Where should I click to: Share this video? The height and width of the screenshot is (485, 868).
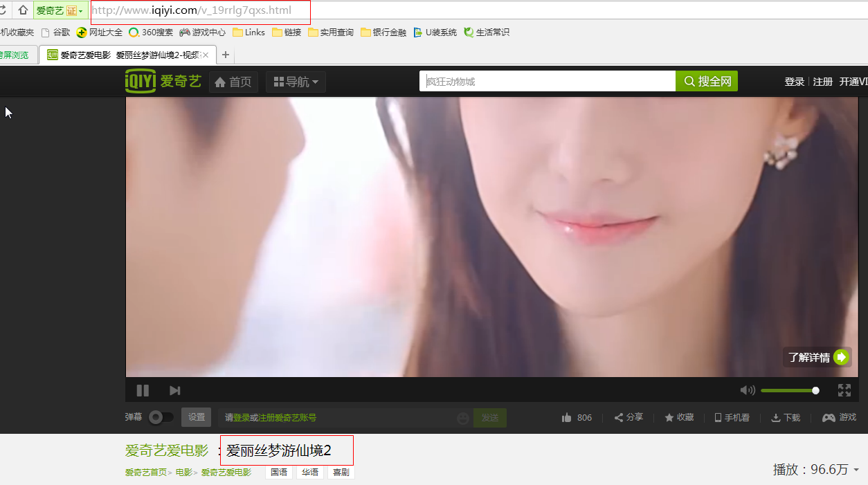pyautogui.click(x=629, y=417)
